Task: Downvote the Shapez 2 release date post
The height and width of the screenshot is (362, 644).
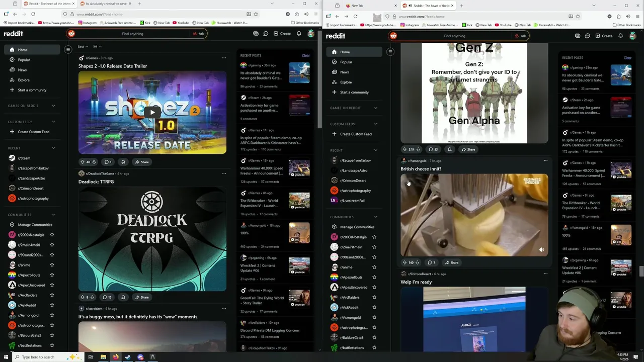Action: (94, 162)
